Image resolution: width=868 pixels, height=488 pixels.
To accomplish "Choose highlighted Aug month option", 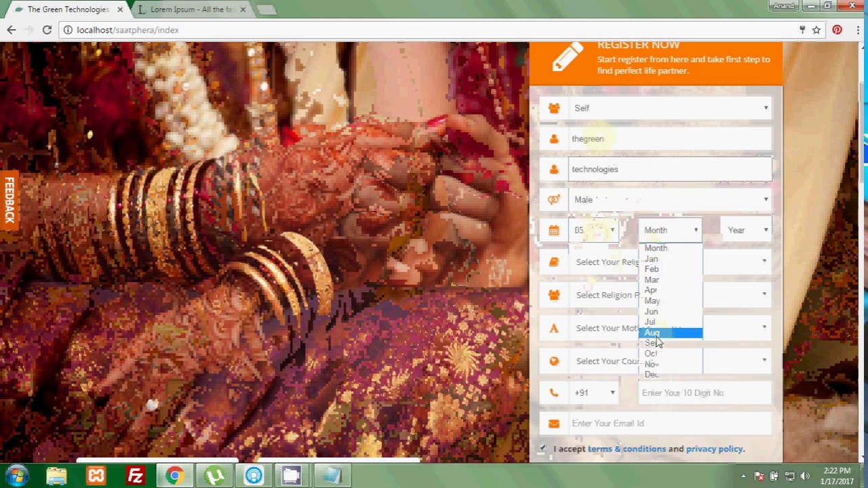I will tap(671, 333).
